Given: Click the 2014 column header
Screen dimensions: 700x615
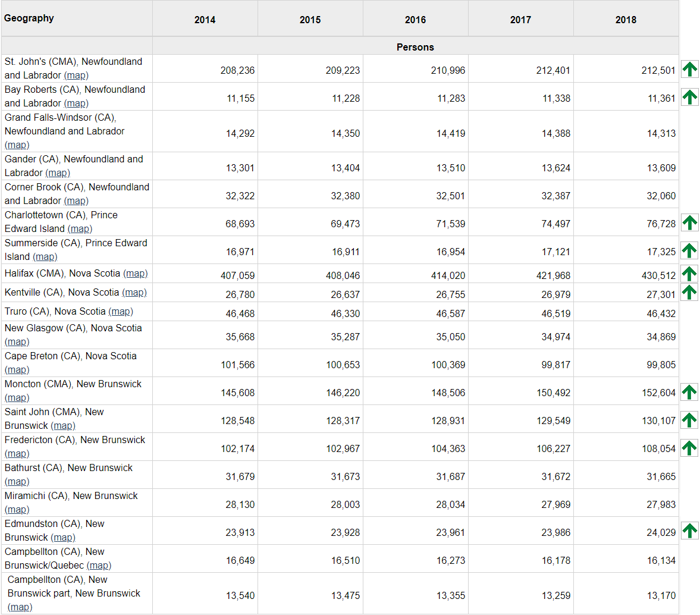Looking at the screenshot, I should coord(205,18).
